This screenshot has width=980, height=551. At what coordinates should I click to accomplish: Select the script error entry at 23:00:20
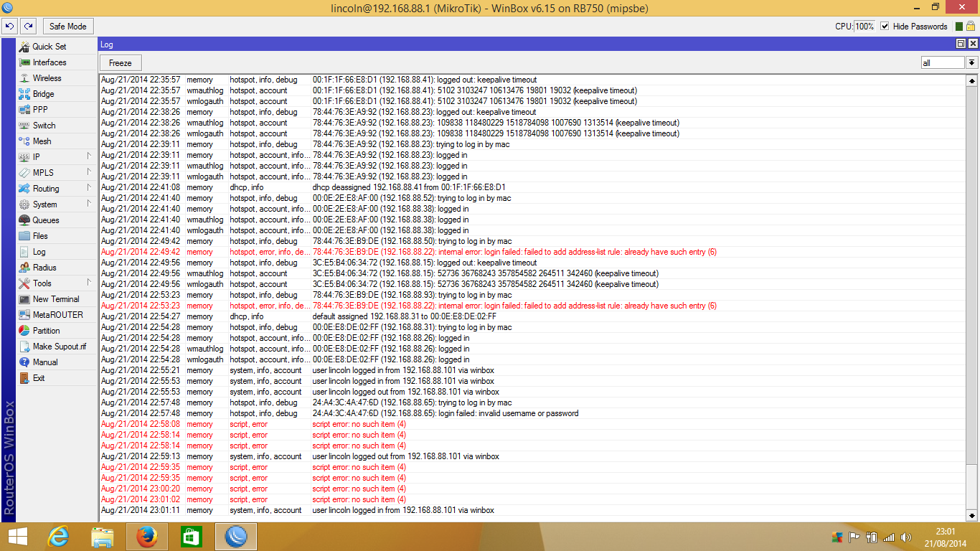533,489
